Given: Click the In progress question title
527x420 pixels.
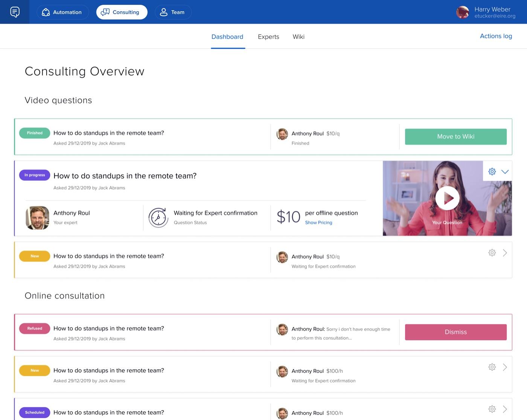Looking at the screenshot, I should [125, 176].
